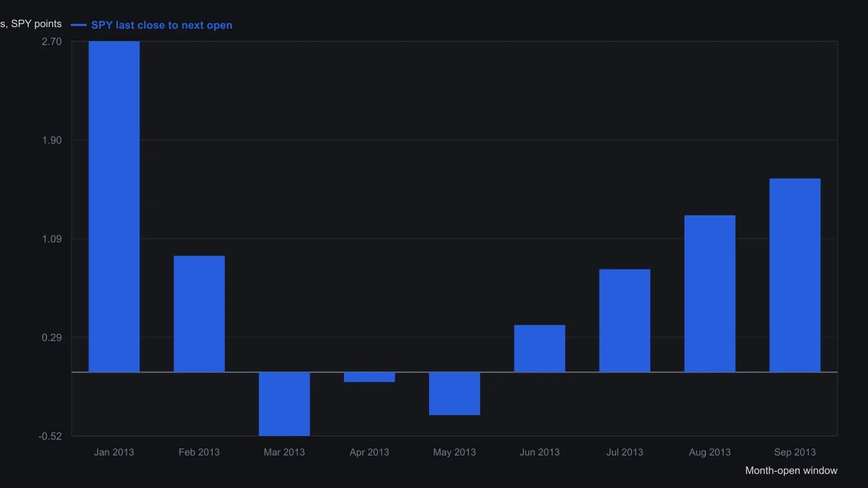This screenshot has height=488, width=868.
Task: Click the Month-open window axis title
Action: (x=791, y=471)
